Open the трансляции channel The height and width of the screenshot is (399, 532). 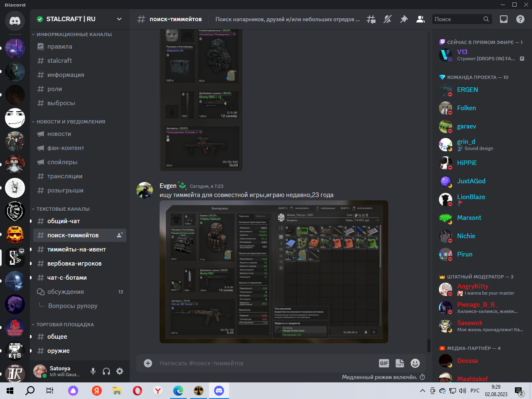click(x=80, y=176)
